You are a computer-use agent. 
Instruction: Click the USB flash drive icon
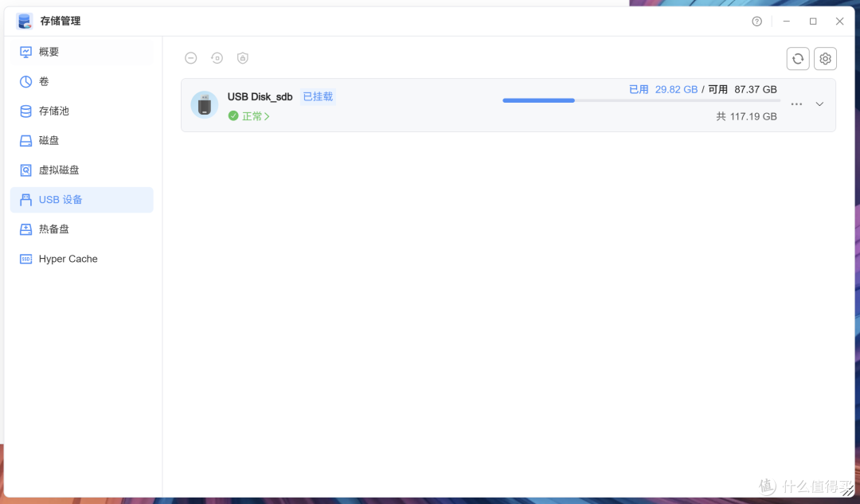204,104
